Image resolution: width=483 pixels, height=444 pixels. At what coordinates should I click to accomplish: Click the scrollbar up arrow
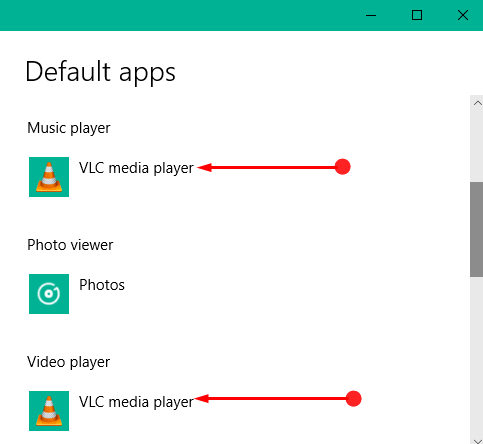pos(477,103)
